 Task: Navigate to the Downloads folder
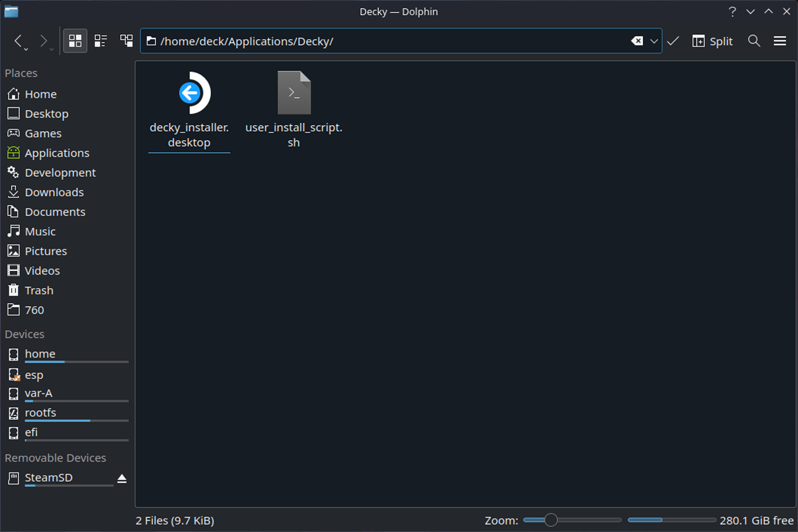54,192
